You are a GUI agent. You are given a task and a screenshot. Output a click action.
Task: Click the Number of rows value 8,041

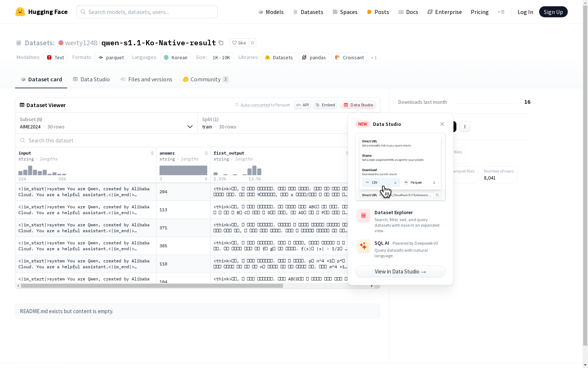pyautogui.click(x=490, y=178)
